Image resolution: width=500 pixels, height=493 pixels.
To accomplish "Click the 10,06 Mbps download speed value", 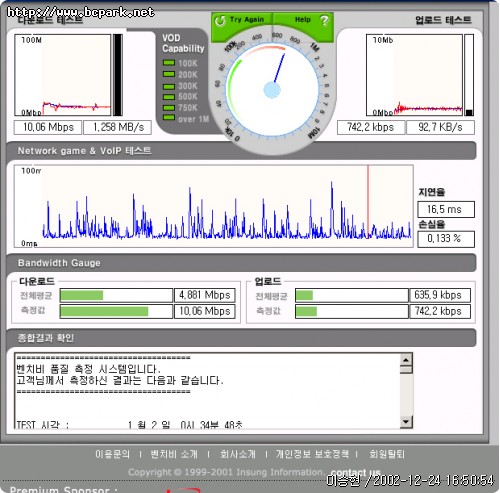I will [x=48, y=127].
